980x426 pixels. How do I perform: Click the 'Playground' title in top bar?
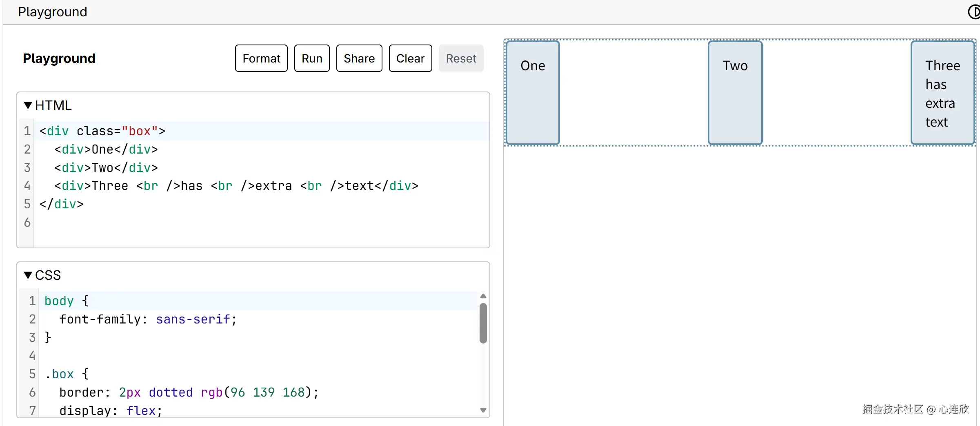53,12
